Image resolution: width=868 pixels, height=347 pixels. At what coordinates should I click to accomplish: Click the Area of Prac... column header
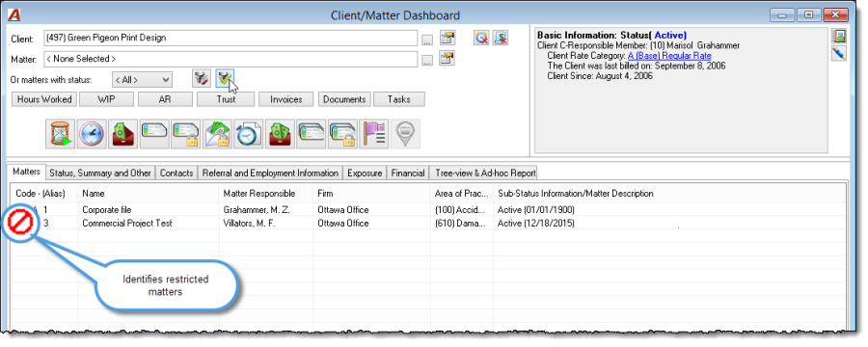pyautogui.click(x=462, y=194)
